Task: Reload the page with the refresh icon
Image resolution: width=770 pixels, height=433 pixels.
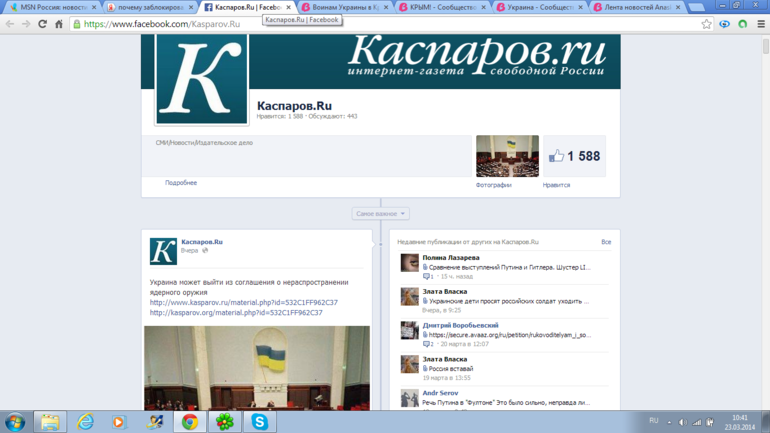Action: click(x=42, y=24)
